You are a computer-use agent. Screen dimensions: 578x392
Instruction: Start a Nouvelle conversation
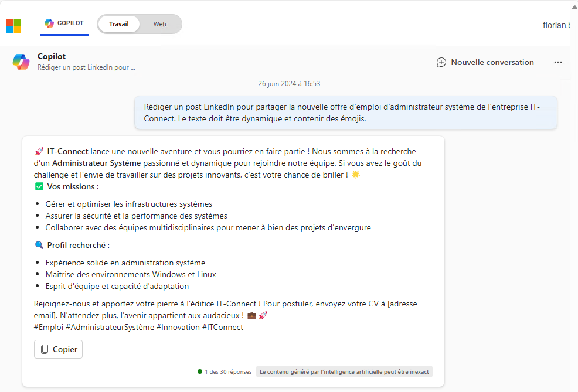point(492,62)
